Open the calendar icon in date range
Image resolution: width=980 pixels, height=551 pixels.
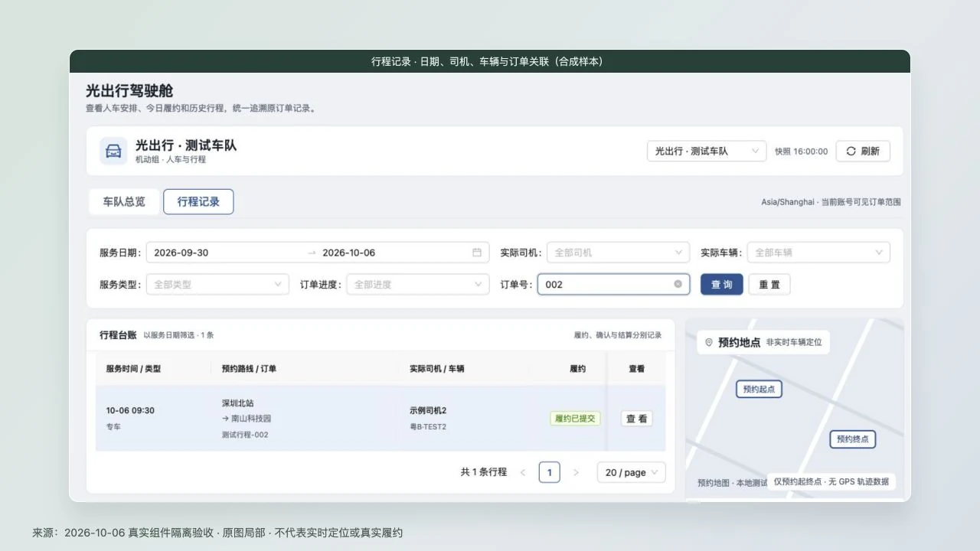pyautogui.click(x=477, y=253)
